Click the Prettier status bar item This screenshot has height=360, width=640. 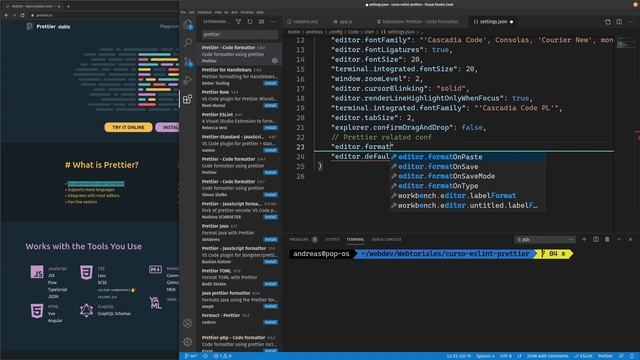click(x=605, y=356)
